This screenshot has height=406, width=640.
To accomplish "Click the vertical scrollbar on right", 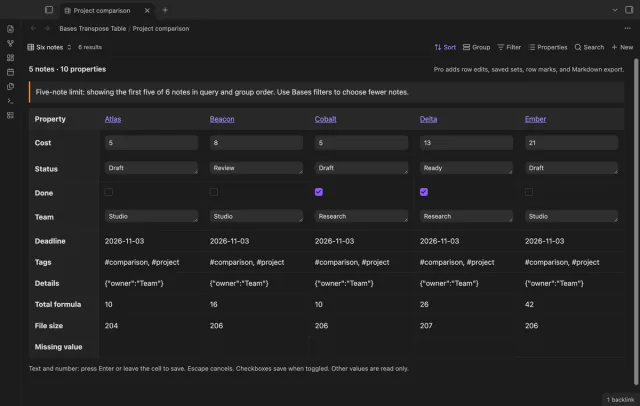I will 636,222.
